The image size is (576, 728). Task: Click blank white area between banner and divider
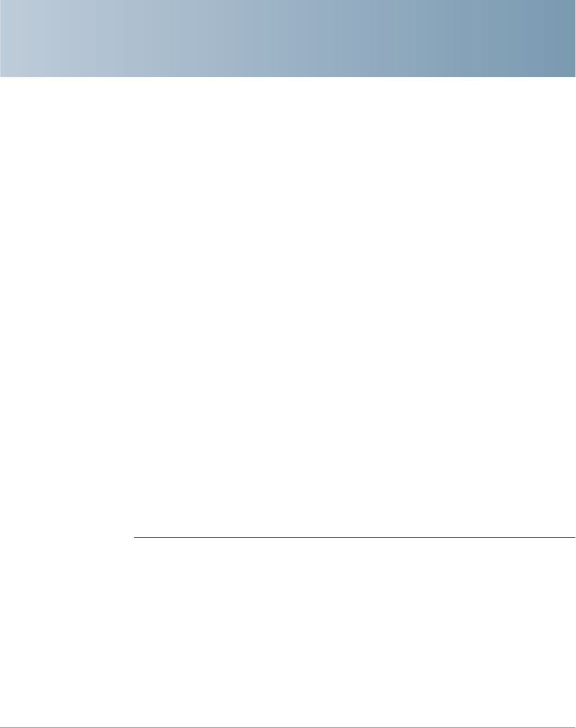tap(320, 304)
